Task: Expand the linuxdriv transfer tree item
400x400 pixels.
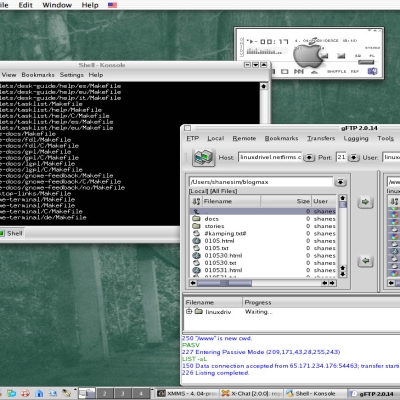Action: (189, 311)
